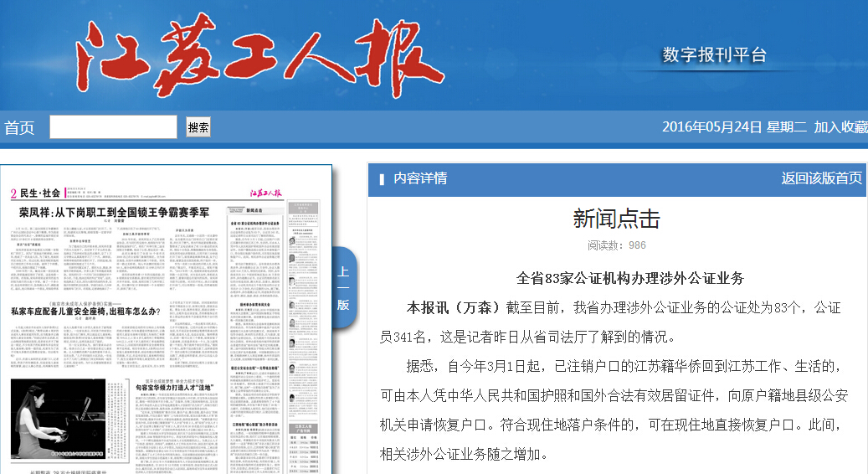Focus the search input field
868x474 pixels.
click(x=114, y=126)
